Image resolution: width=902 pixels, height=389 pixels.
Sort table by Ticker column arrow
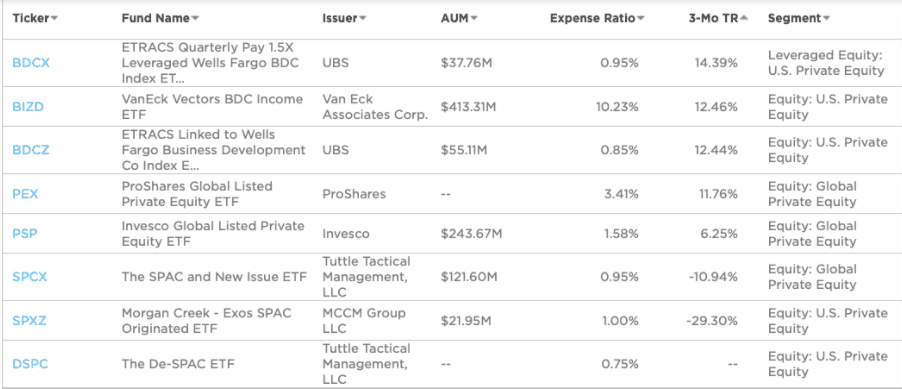(x=55, y=19)
